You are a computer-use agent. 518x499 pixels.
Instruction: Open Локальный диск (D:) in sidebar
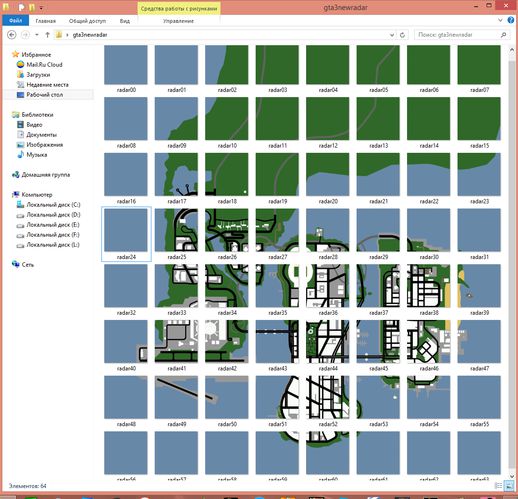tap(53, 215)
